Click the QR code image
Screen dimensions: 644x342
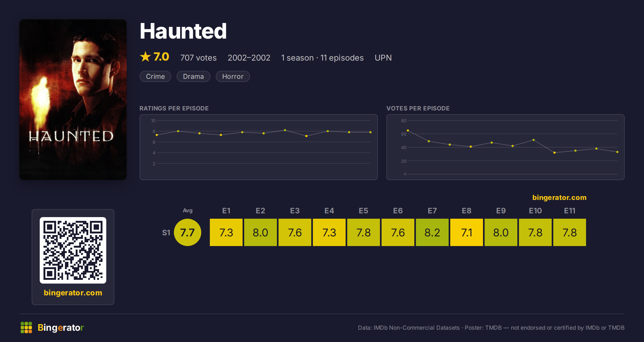[x=73, y=250]
